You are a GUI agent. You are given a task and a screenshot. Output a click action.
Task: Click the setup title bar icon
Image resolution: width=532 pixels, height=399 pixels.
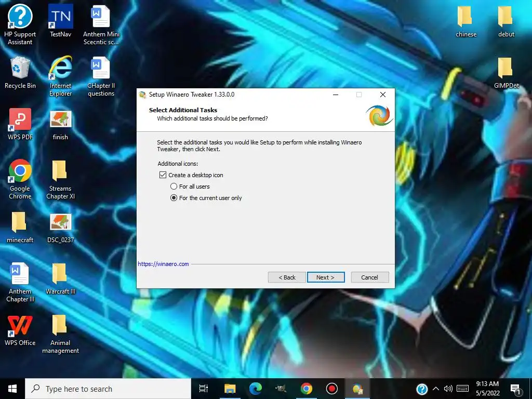click(143, 95)
